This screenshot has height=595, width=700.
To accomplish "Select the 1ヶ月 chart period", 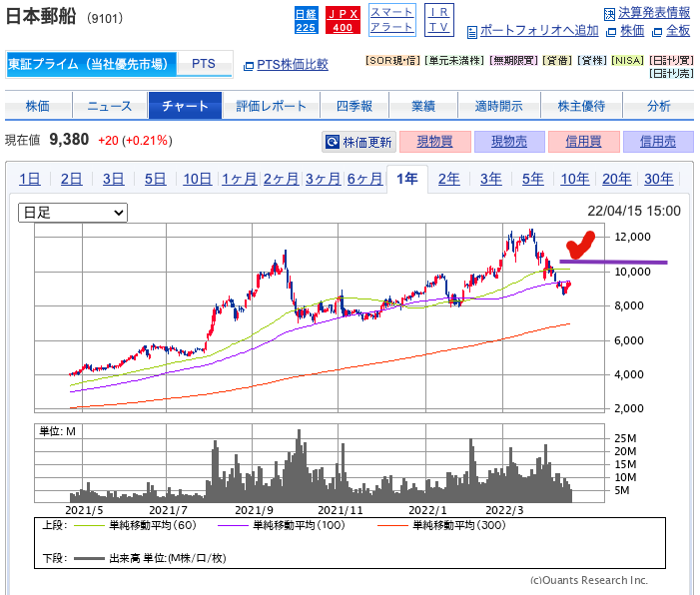I will pyautogui.click(x=240, y=179).
